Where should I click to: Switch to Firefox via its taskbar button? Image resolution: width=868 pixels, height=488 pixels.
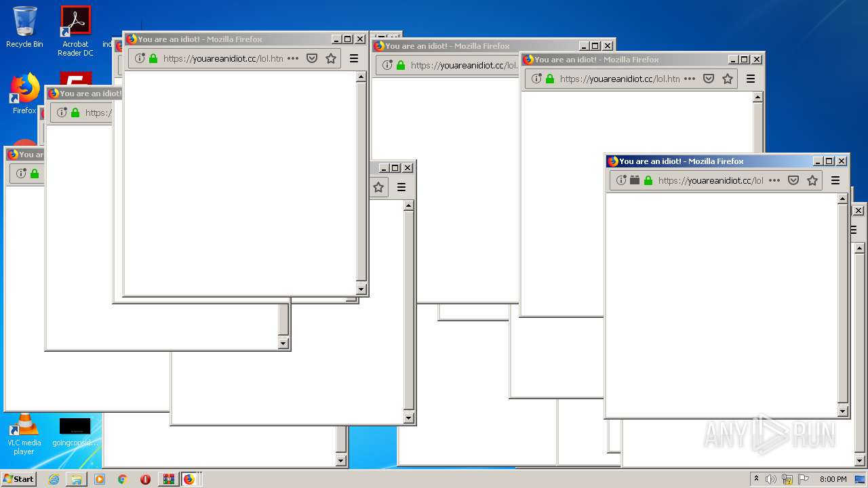pyautogui.click(x=189, y=479)
